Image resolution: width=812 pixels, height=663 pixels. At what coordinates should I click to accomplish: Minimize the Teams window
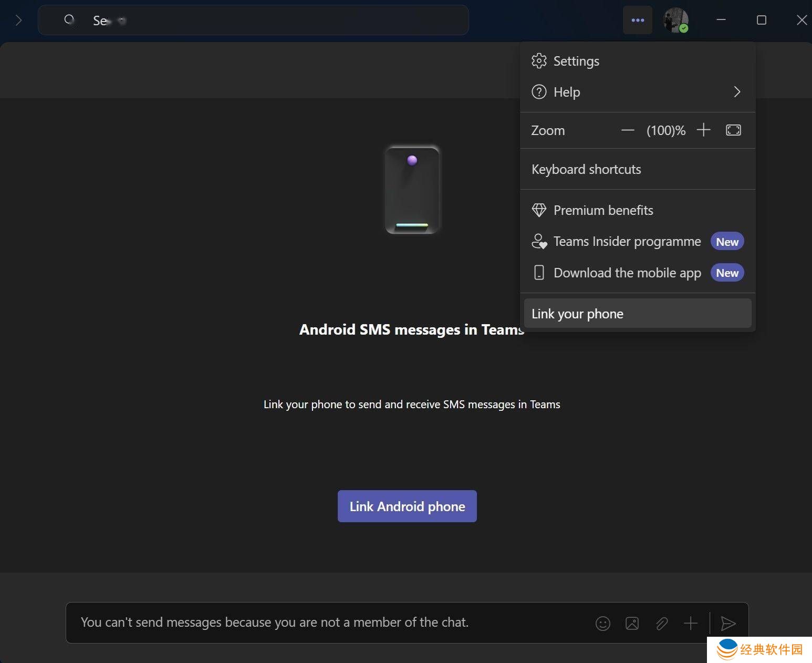coord(721,20)
